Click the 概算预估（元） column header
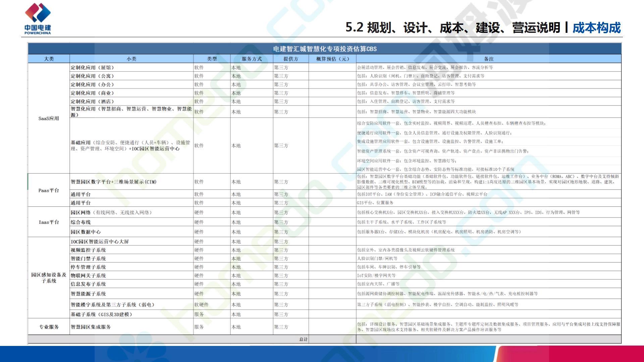The image size is (644, 362). 332,59
